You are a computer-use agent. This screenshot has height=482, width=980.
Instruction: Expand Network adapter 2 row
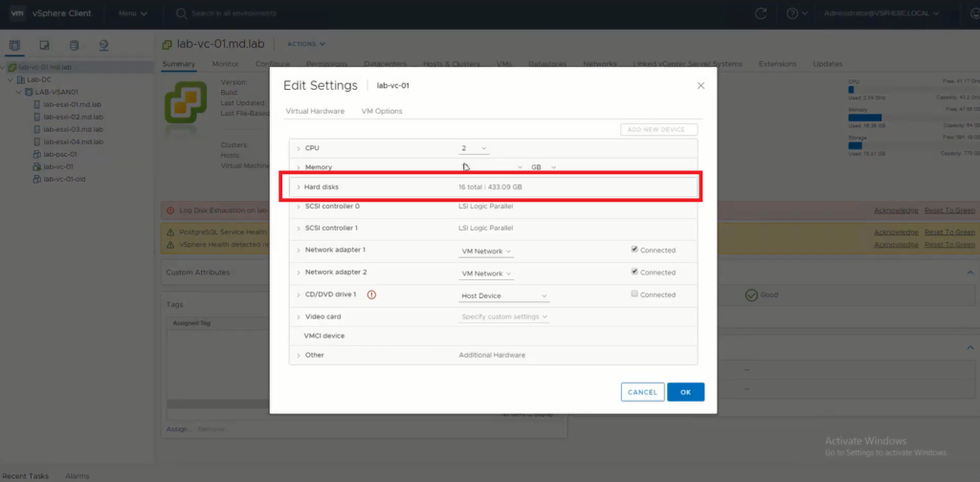pyautogui.click(x=299, y=273)
